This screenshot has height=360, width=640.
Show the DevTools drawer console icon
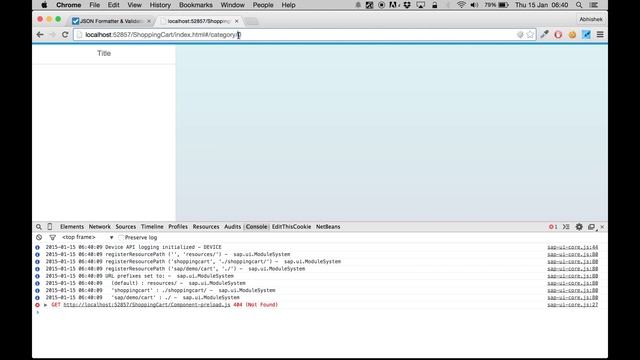point(566,227)
